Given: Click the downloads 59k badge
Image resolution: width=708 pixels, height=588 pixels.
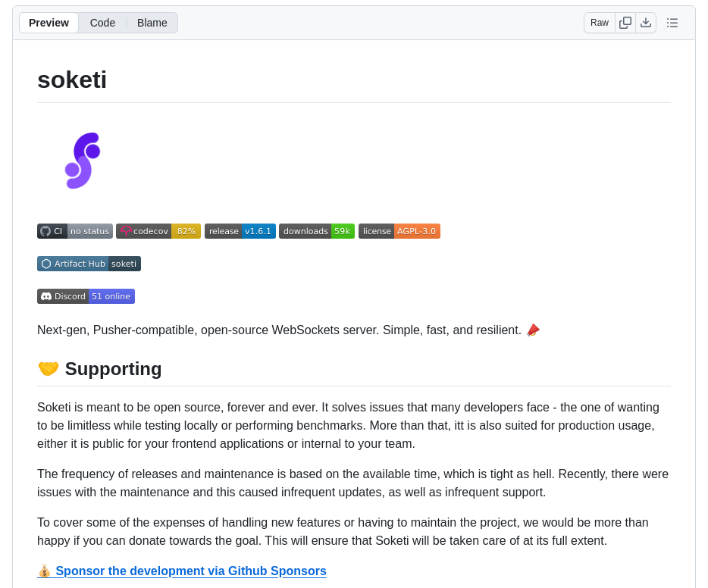Looking at the screenshot, I should click(x=317, y=231).
